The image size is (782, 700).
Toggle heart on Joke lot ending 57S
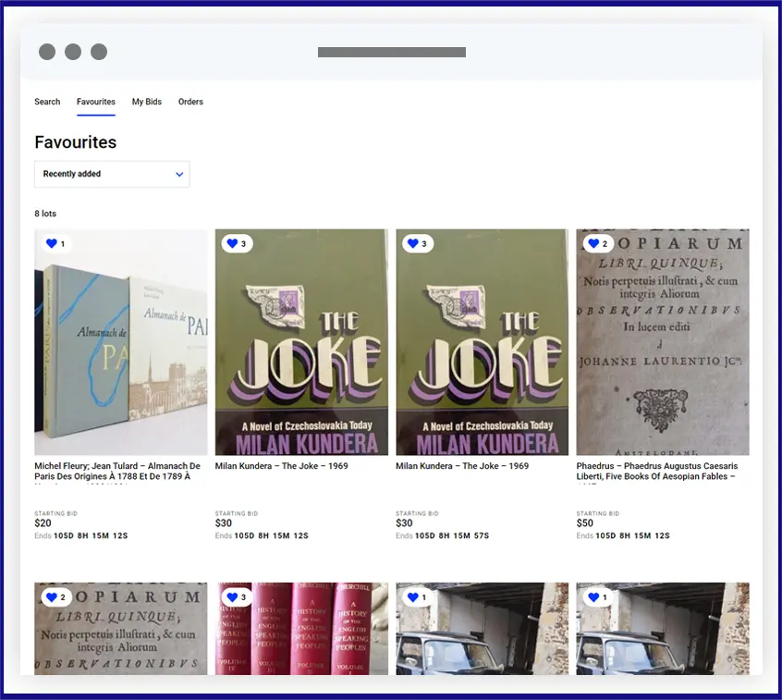pyautogui.click(x=412, y=243)
